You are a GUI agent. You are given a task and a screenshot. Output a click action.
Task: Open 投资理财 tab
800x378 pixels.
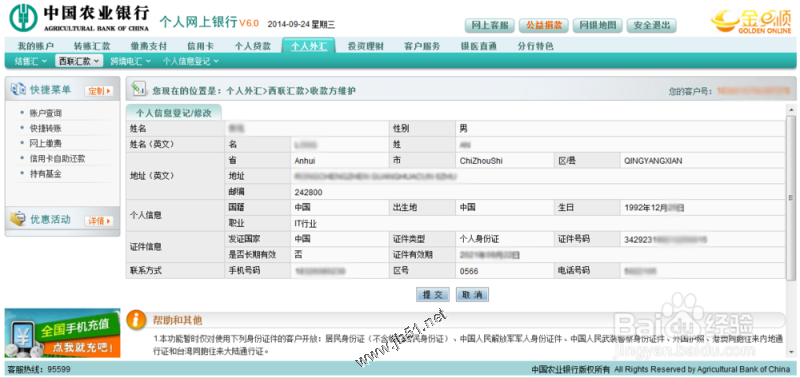point(365,46)
